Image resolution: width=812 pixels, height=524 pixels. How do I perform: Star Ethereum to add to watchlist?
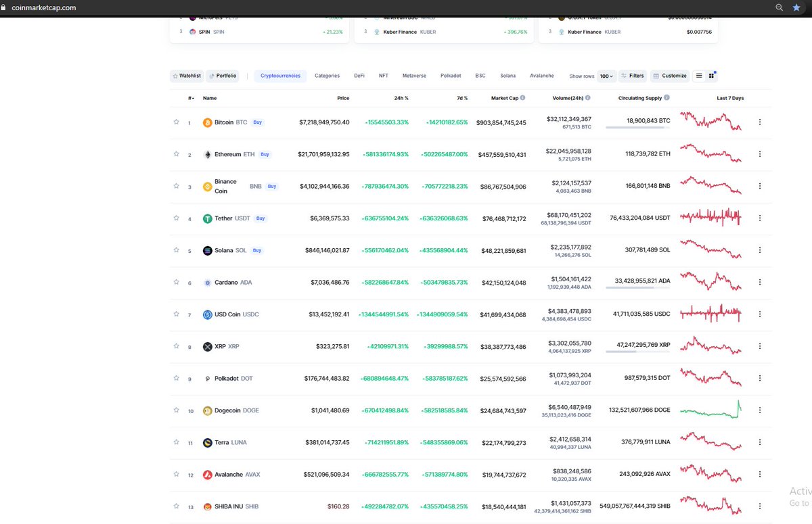(177, 153)
